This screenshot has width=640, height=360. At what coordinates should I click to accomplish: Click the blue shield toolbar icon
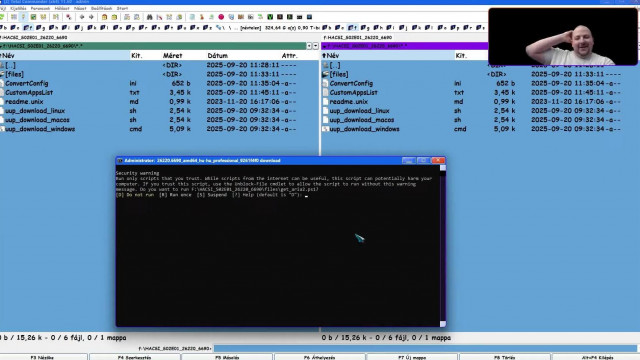231,17
